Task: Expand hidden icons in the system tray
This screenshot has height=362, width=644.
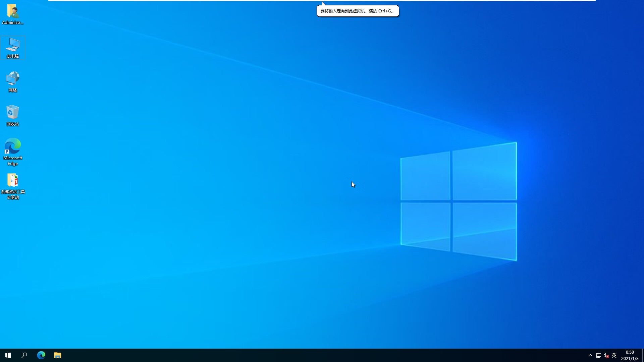Action: click(590, 355)
